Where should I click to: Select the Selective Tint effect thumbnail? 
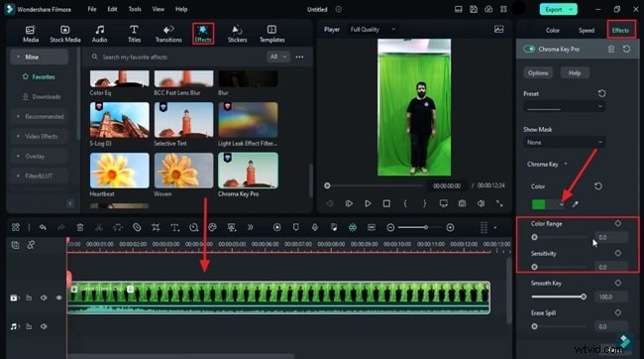pos(183,120)
